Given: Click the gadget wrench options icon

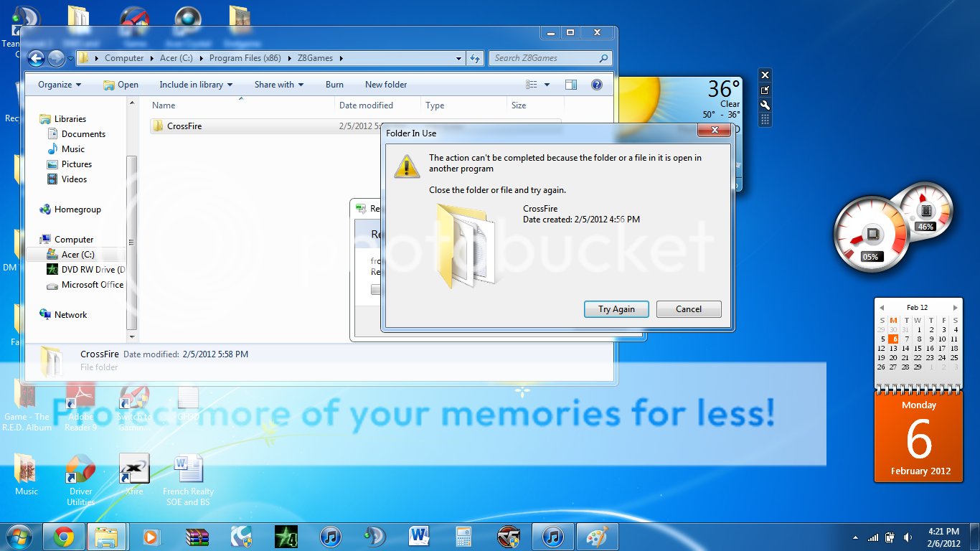Looking at the screenshot, I should (765, 105).
